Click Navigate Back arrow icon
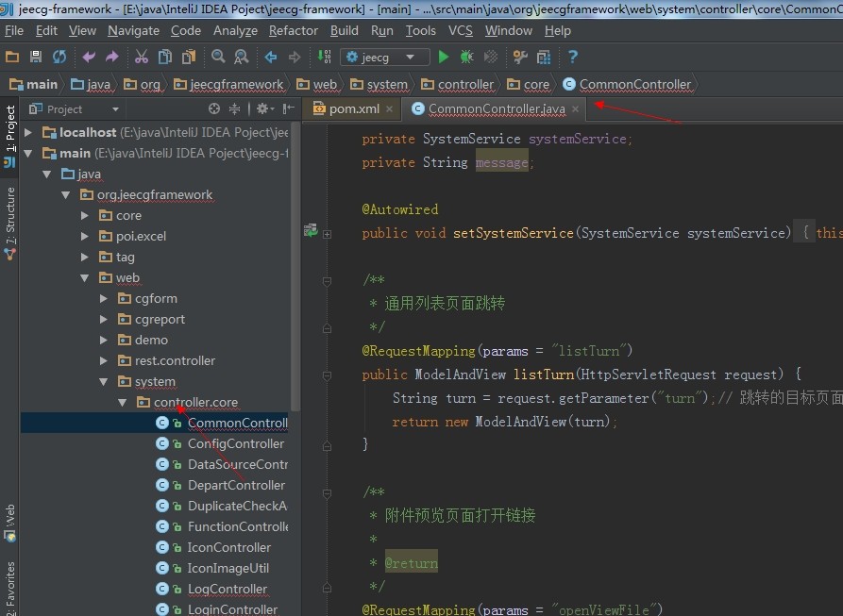Screen dimensions: 843x616 [269, 57]
